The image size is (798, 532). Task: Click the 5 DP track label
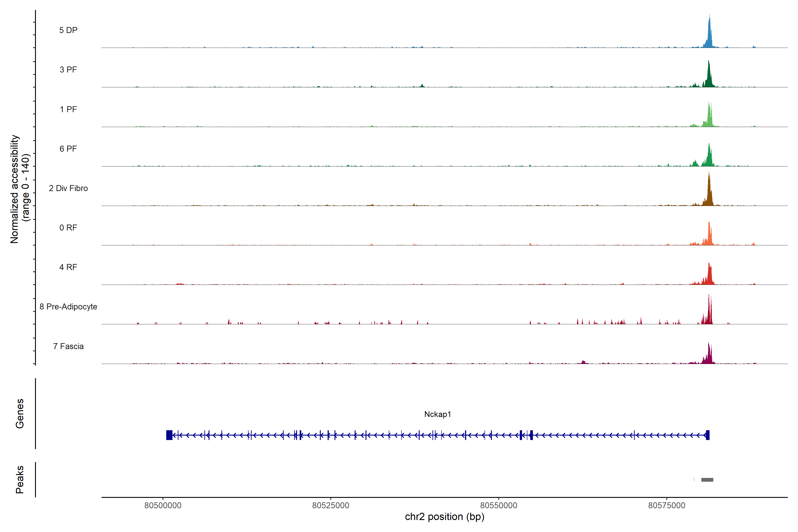68,30
